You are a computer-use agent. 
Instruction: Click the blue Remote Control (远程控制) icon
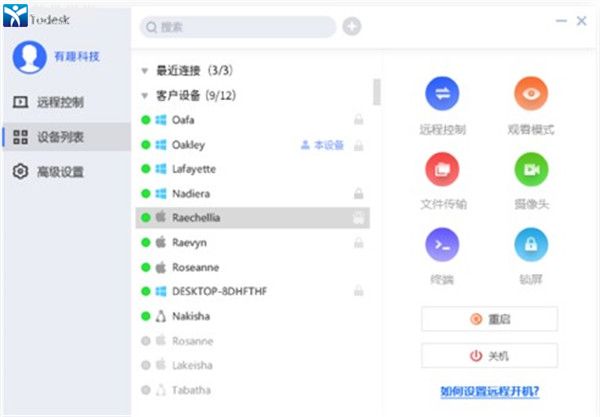pos(442,95)
